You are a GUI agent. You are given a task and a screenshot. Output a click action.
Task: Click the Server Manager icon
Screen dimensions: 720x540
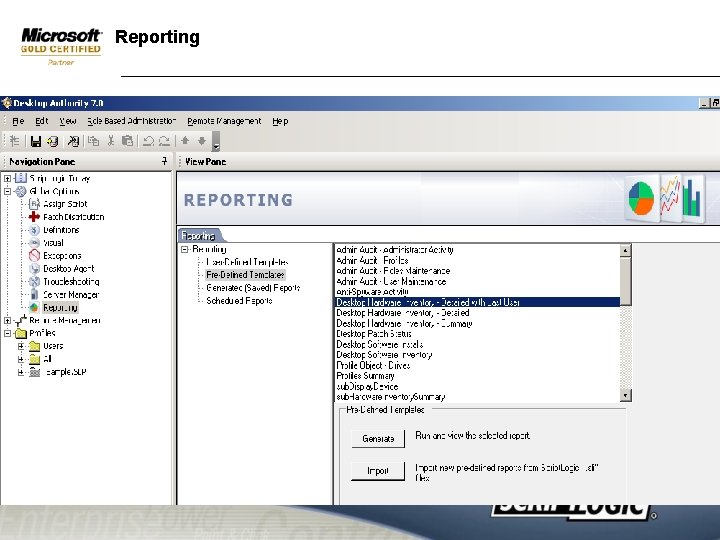click(x=34, y=294)
